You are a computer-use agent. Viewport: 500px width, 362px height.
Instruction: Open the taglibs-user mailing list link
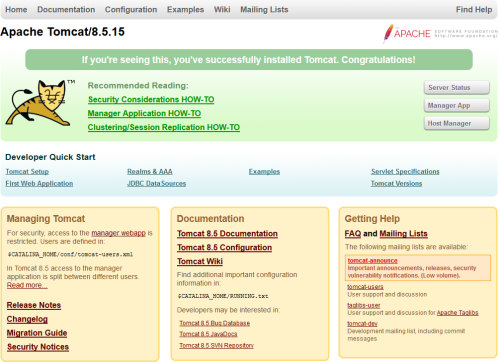click(x=364, y=305)
